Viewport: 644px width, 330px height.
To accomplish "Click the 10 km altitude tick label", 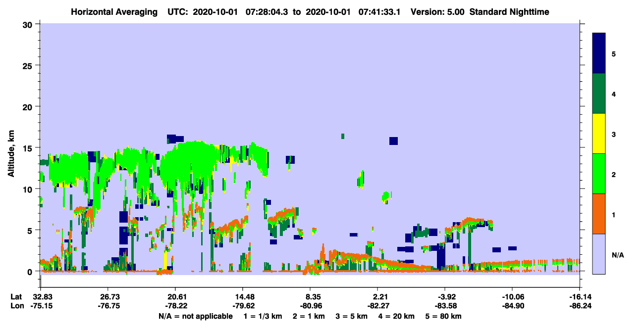I will 28,189.
